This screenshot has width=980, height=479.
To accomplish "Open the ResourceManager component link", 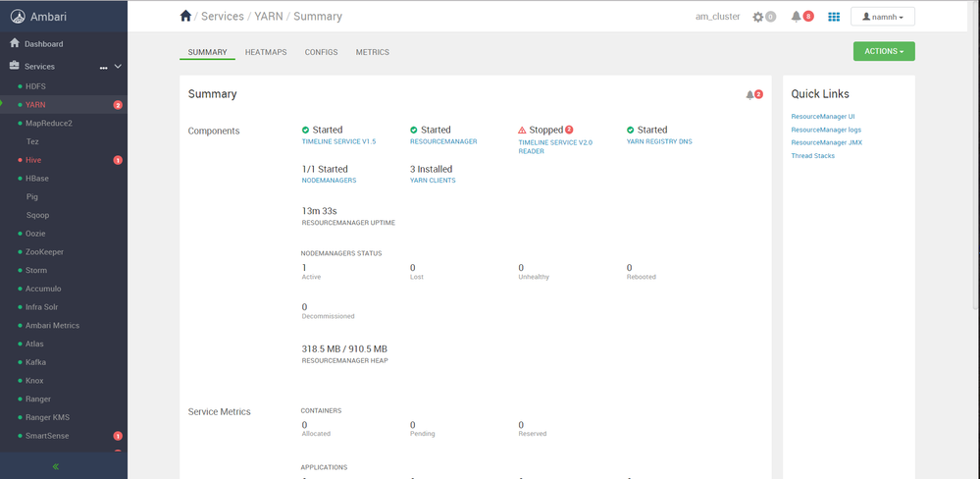I will [x=443, y=142].
